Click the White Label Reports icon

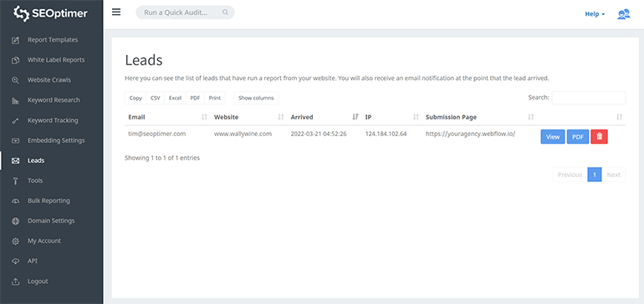[15, 60]
